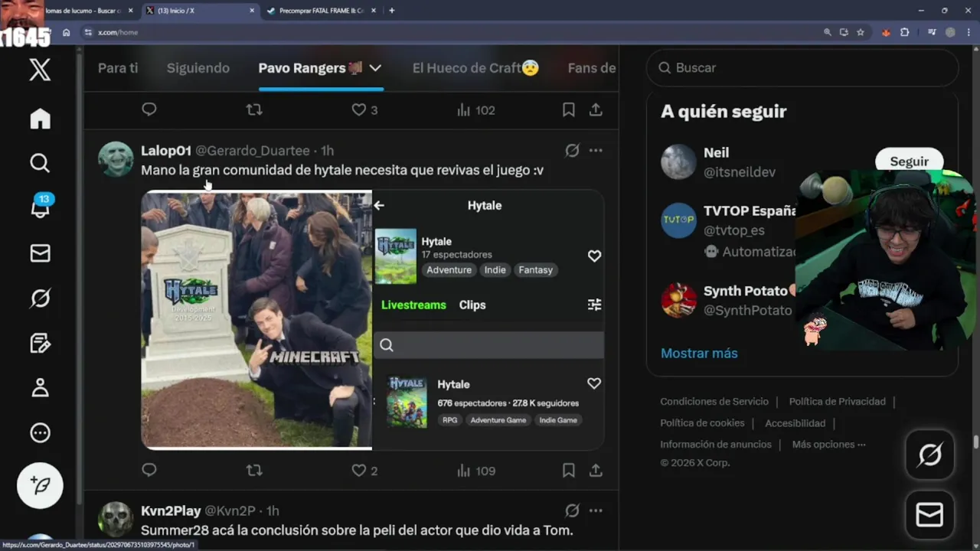The image size is (980, 551).
Task: Open Lists icon in the sidebar
Action: coord(40,343)
